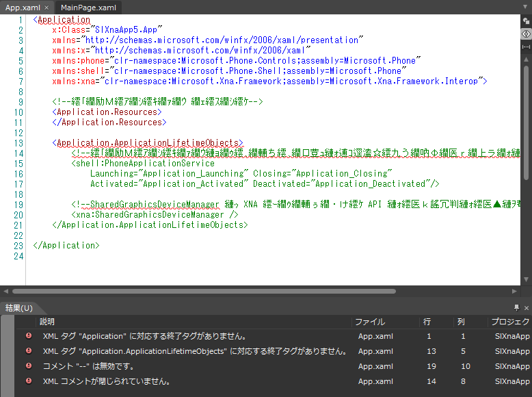Click the horizontal scrollbar thumb

pos(204,291)
